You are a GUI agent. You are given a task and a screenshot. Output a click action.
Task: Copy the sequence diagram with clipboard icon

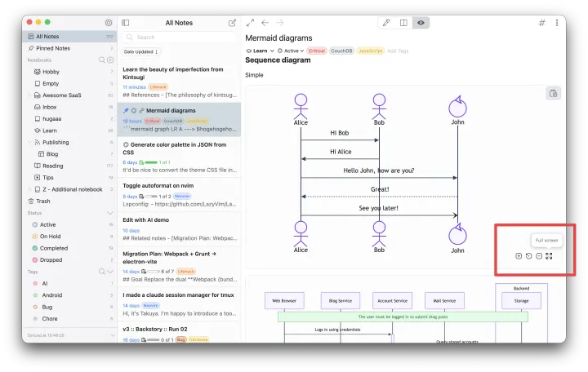[x=553, y=93]
